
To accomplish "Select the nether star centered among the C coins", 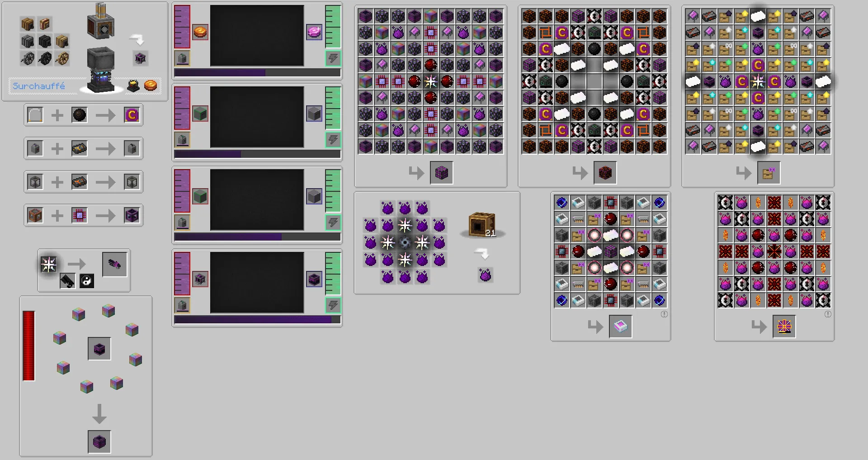I will 758,81.
